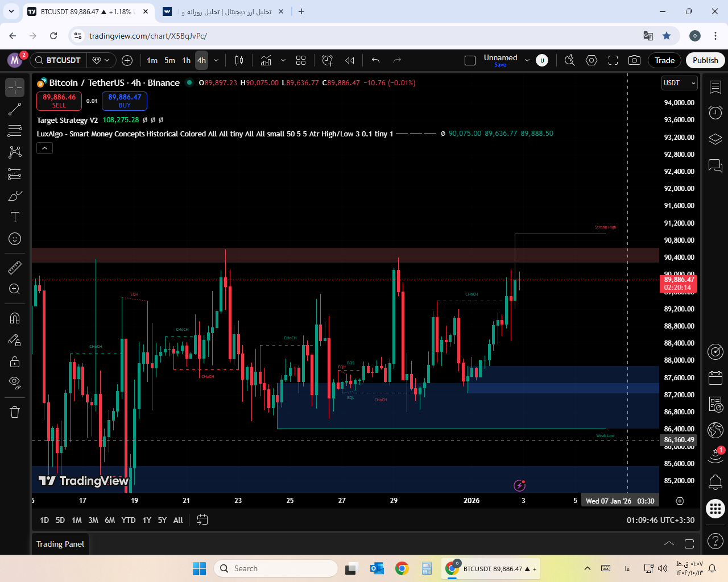
Task: Open the USDT currency dropdown
Action: click(679, 83)
